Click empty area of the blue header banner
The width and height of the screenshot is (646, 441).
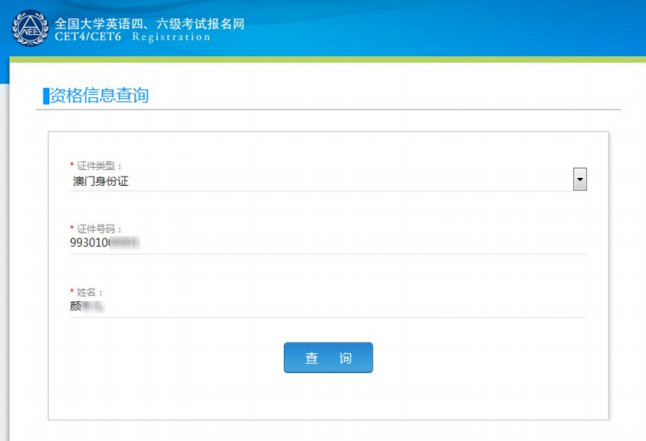(450, 28)
